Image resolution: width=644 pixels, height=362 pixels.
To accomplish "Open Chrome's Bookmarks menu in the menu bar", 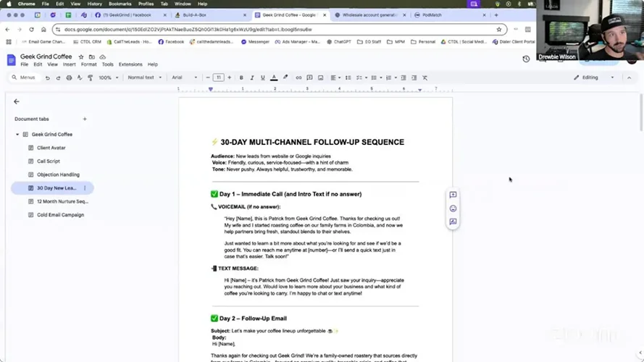I will [x=120, y=4].
